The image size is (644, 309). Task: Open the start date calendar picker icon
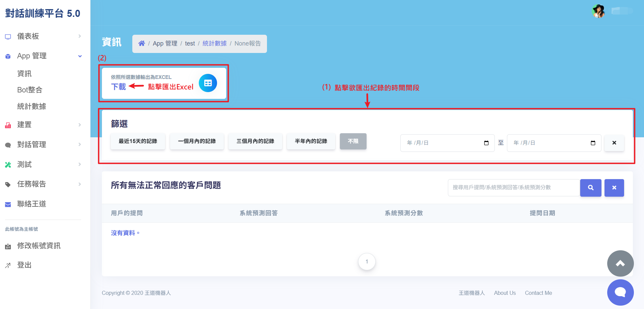pyautogui.click(x=486, y=143)
